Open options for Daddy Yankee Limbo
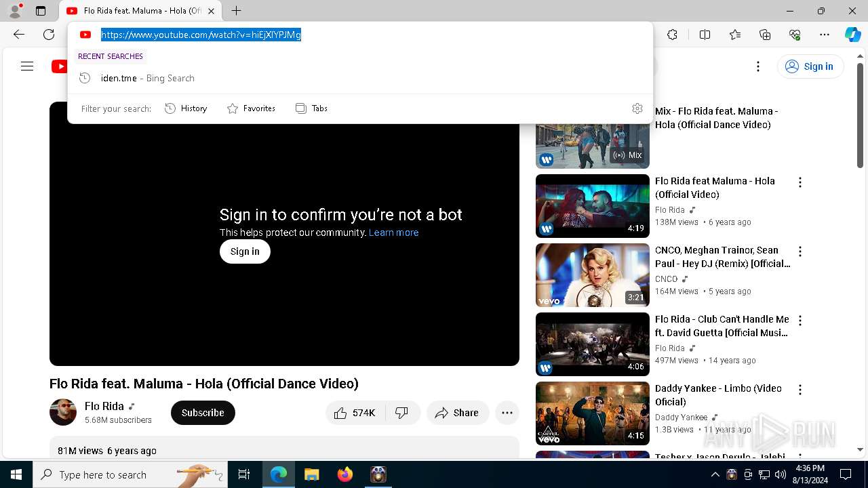The width and height of the screenshot is (868, 488). point(800,390)
